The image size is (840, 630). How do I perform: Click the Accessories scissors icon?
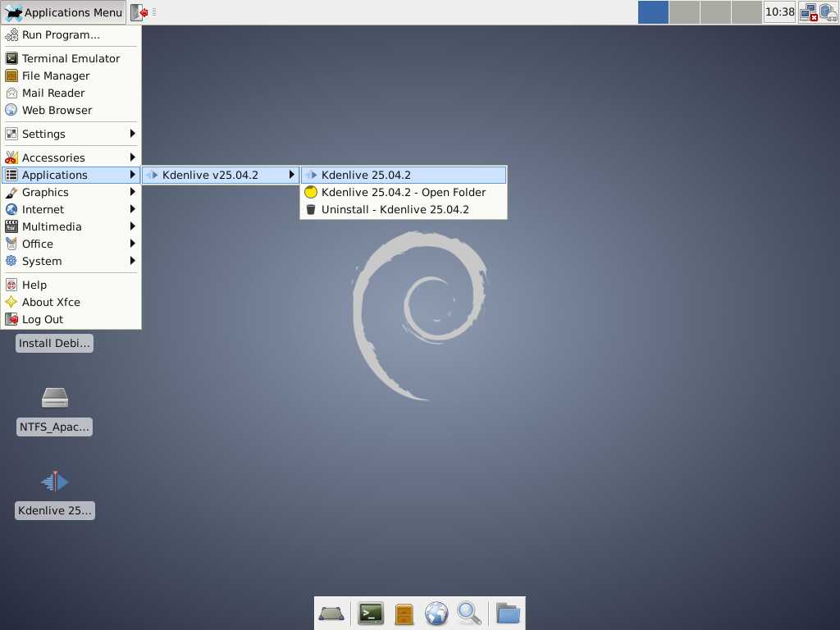pos(11,157)
